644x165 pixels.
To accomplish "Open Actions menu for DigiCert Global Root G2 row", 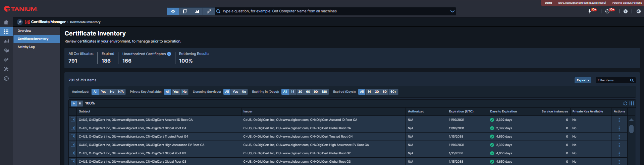I will 619,153.
